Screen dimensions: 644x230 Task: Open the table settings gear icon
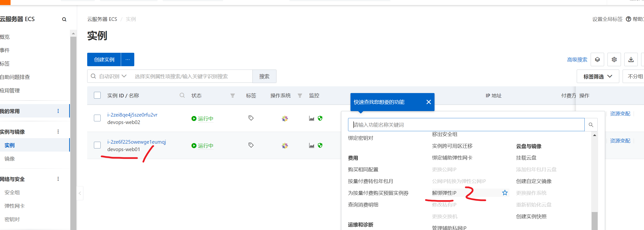(614, 59)
